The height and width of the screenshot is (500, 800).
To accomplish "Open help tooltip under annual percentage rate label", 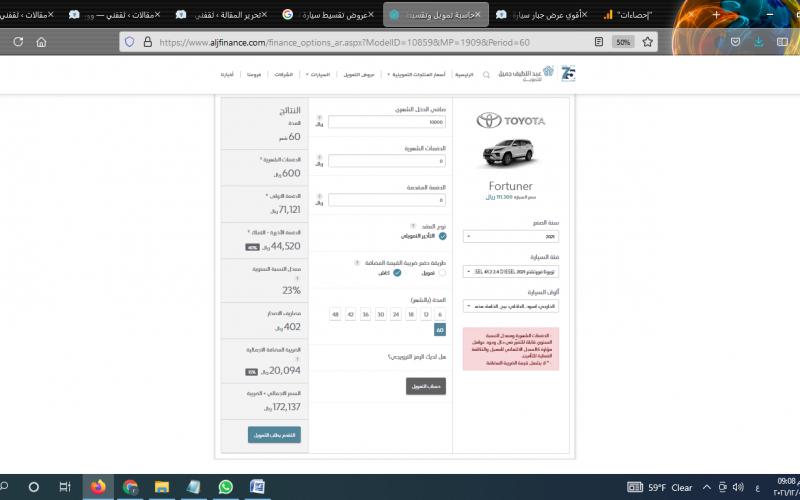I will pyautogui.click(x=297, y=279).
